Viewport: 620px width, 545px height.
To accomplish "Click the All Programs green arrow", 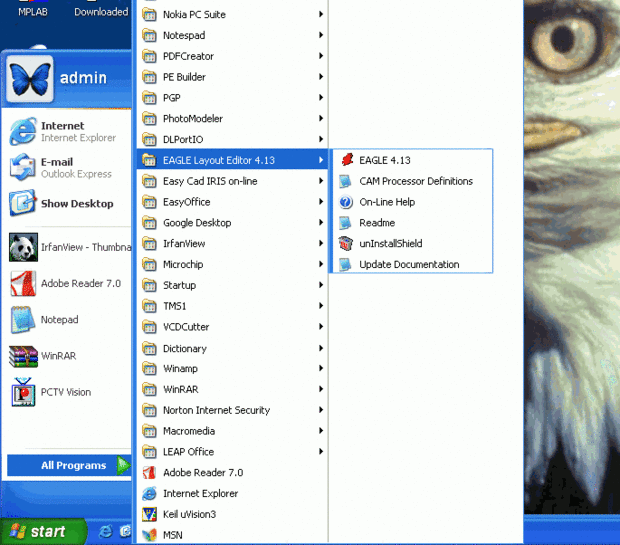I will point(123,466).
